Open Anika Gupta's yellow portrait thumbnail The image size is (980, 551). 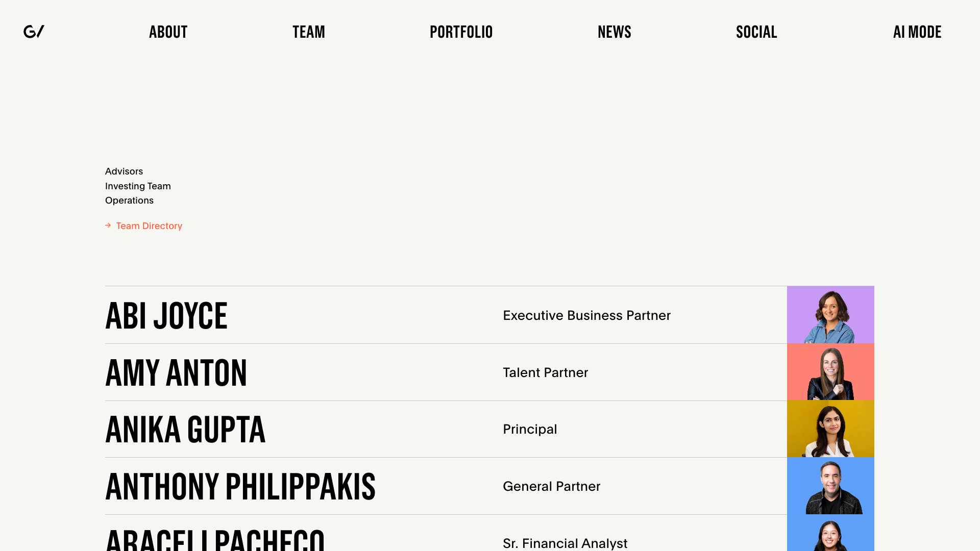(830, 429)
